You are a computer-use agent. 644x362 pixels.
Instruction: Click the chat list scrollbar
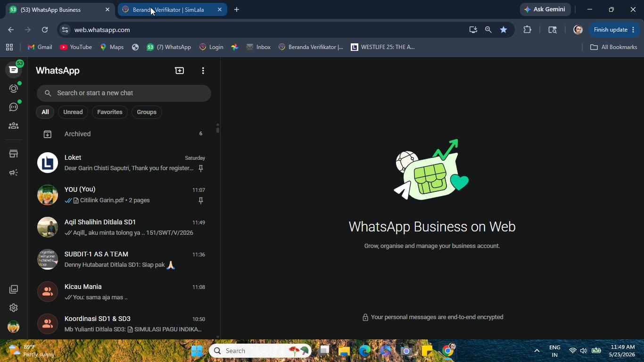coord(217,128)
